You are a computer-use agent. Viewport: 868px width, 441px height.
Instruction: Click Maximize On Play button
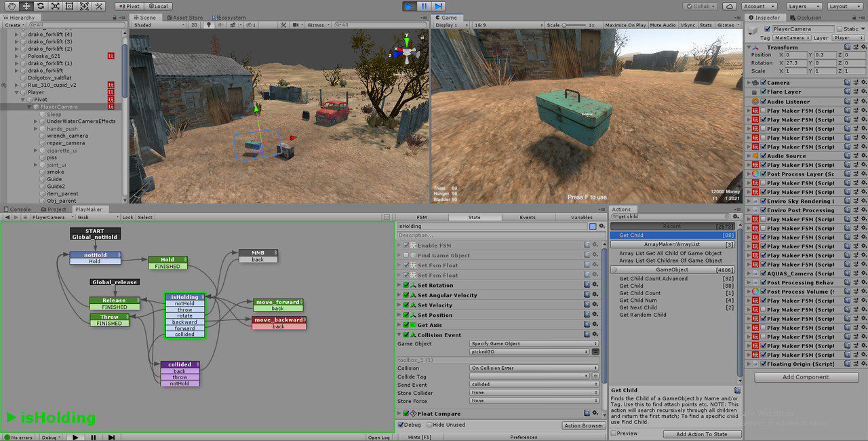click(x=625, y=24)
